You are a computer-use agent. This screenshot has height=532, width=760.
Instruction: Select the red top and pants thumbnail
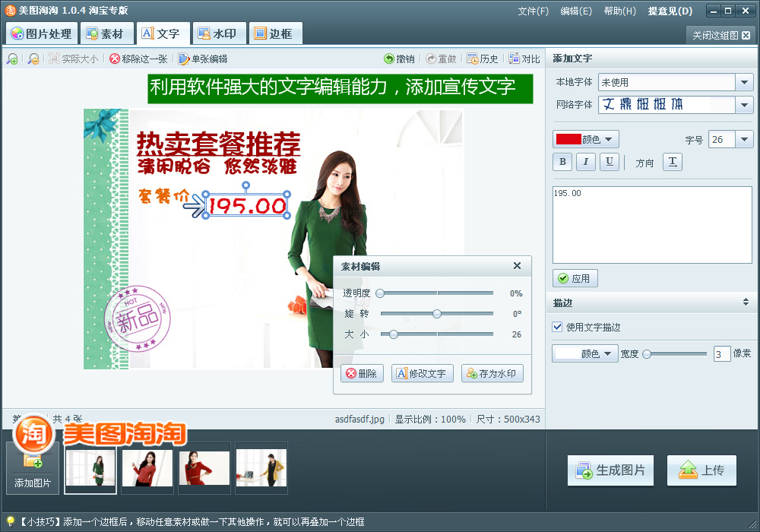point(147,468)
